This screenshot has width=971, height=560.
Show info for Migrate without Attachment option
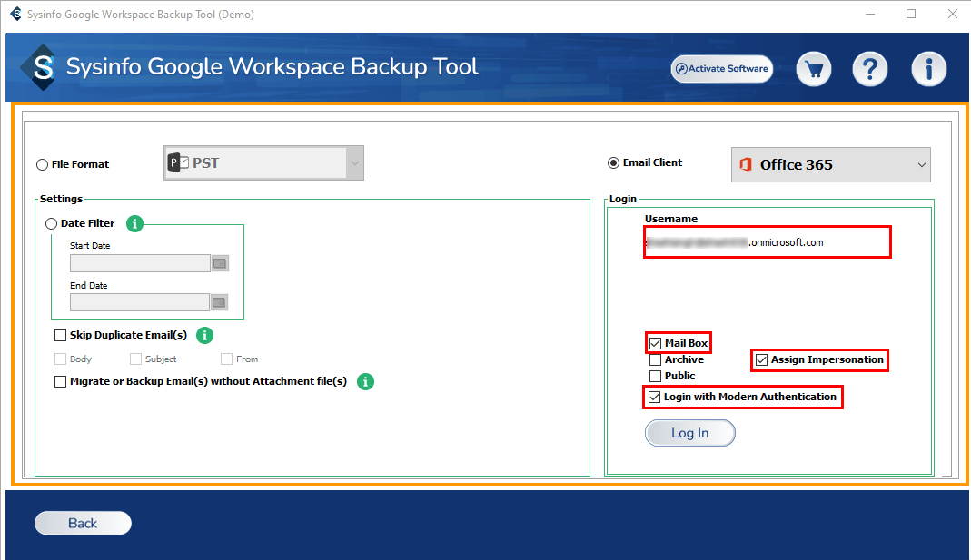point(365,382)
